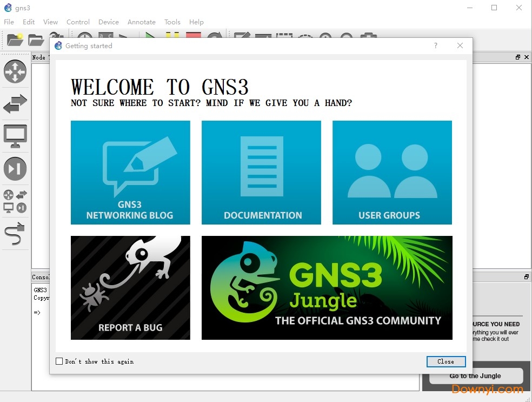This screenshot has width=532, height=402.
Task: Open the Annotate menu
Action: [142, 22]
